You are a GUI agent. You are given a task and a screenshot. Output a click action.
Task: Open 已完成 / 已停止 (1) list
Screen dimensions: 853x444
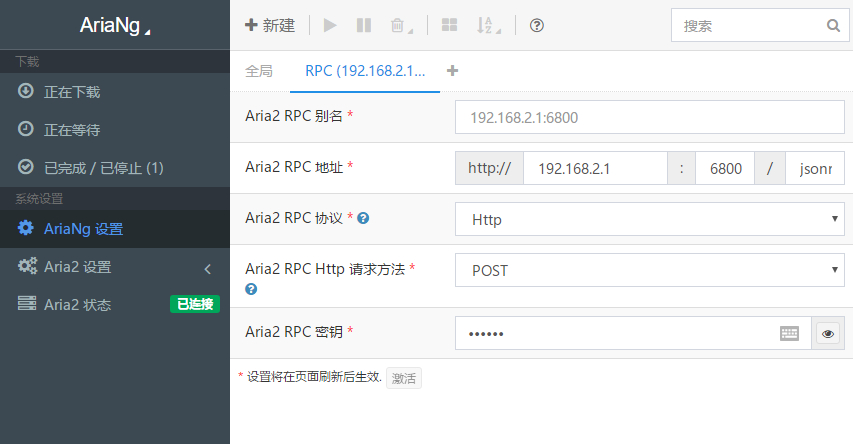point(115,168)
